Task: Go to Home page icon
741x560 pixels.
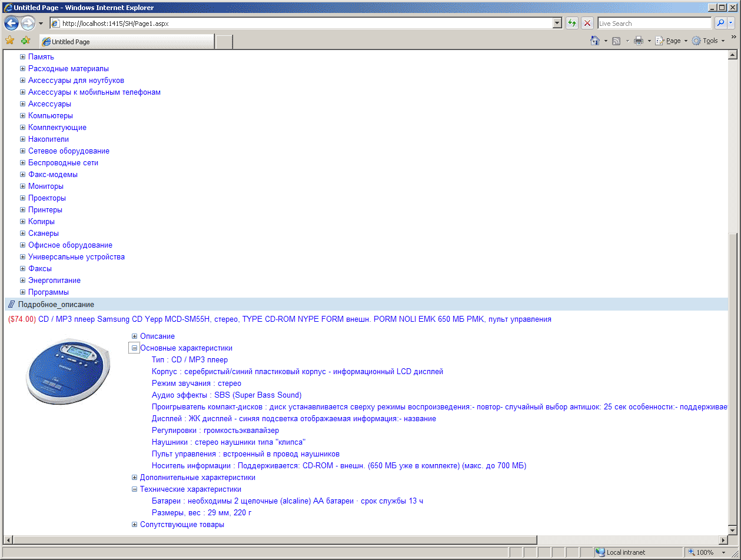Action: point(595,41)
